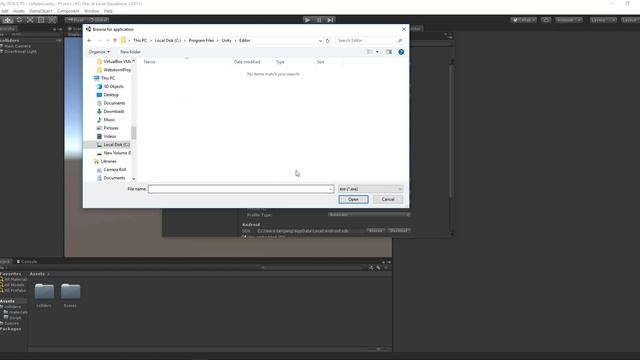
Task: Open Collab dropdown in Unity toolbar
Action: (524, 20)
